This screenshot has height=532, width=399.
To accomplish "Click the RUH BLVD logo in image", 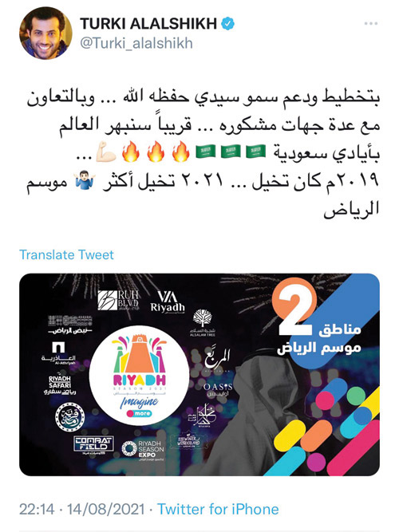I will click(118, 300).
